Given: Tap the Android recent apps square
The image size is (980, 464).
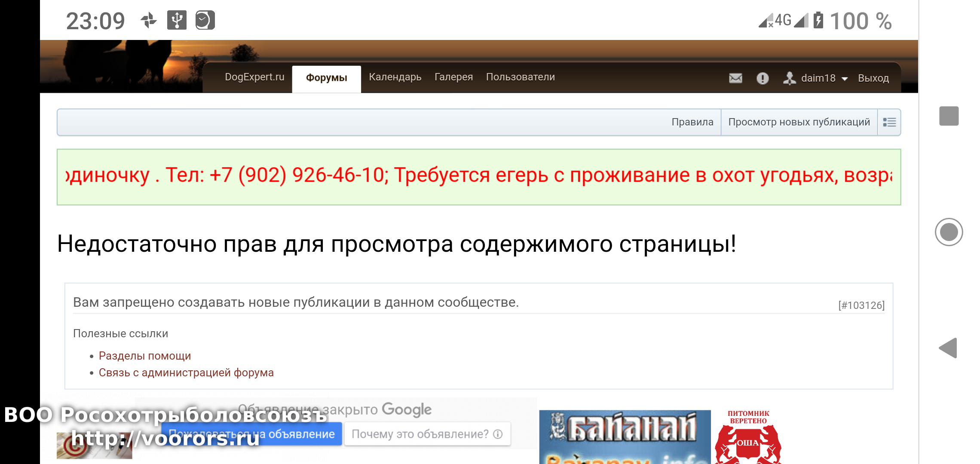Looking at the screenshot, I should [x=949, y=116].
